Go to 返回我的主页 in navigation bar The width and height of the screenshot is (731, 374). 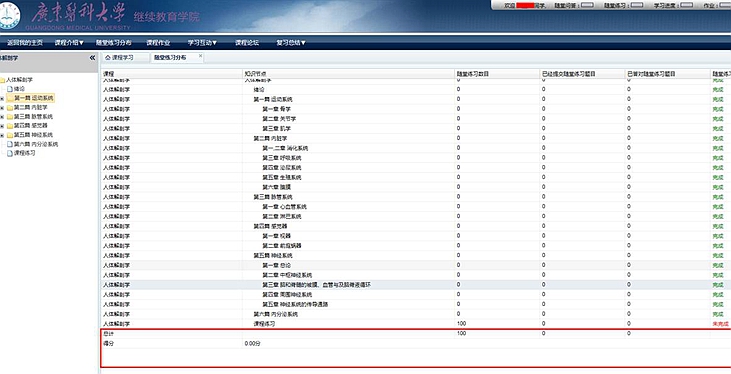[25, 42]
